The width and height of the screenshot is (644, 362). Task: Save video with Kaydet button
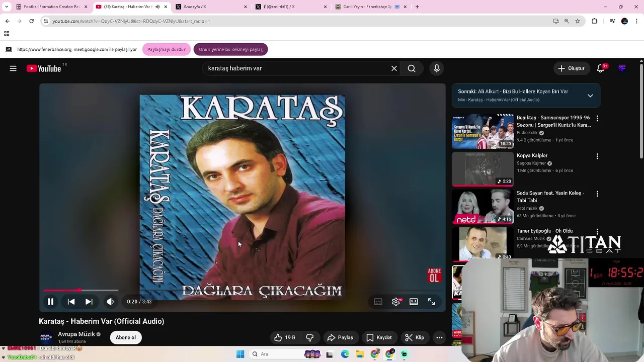click(x=379, y=337)
